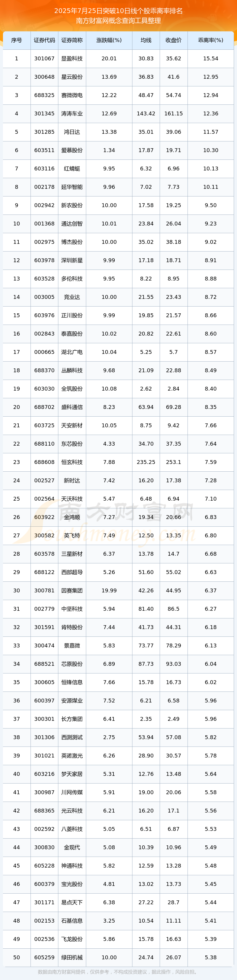Select stock name 恒锋信息
Image resolution: width=237 pixels, height=980 pixels.
pyautogui.click(x=72, y=682)
